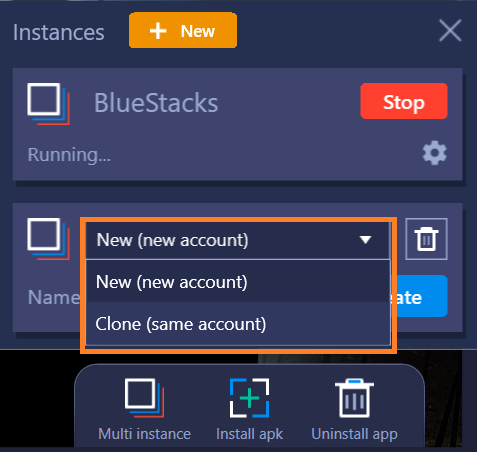The height and width of the screenshot is (452, 477).
Task: Click the Running... status text
Action: coord(69,155)
